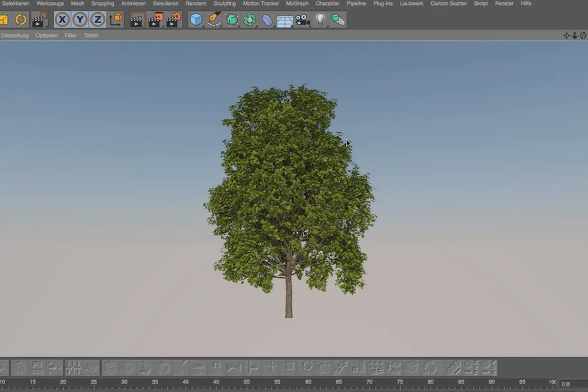Click the greyed-out plus icon in bottom toolbar
The height and width of the screenshot is (392, 588).
coord(271,367)
